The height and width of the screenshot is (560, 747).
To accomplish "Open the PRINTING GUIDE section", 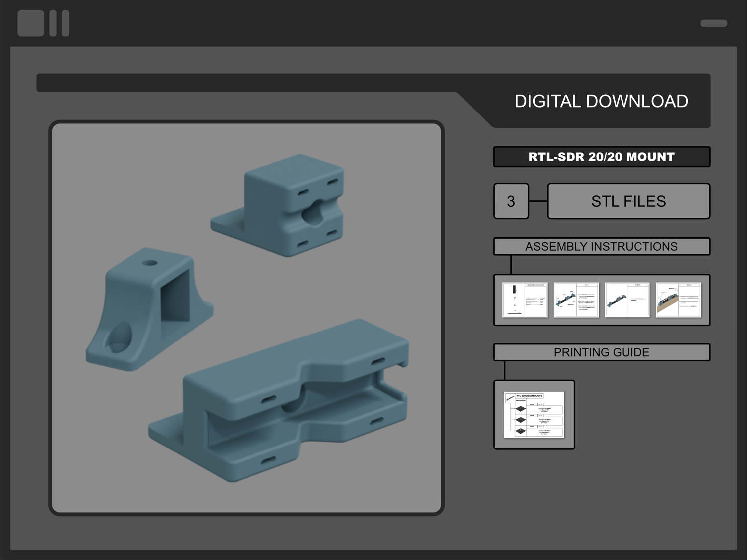I will click(x=602, y=352).
